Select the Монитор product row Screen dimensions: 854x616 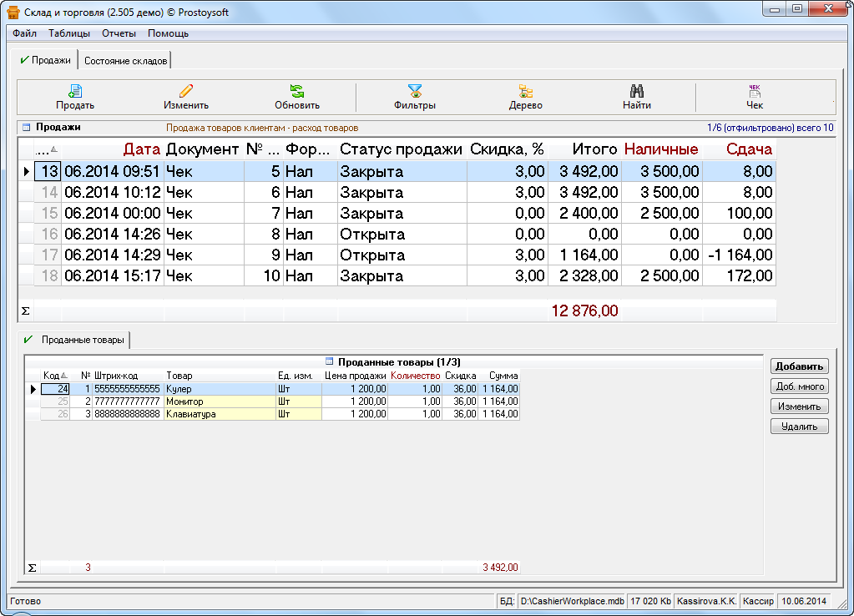click(x=185, y=401)
